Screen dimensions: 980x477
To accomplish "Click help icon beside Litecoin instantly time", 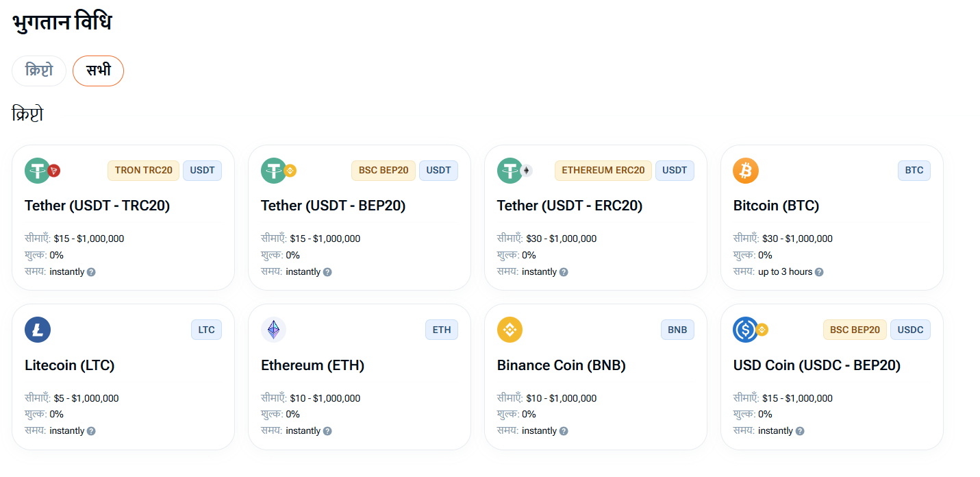I will click(91, 431).
